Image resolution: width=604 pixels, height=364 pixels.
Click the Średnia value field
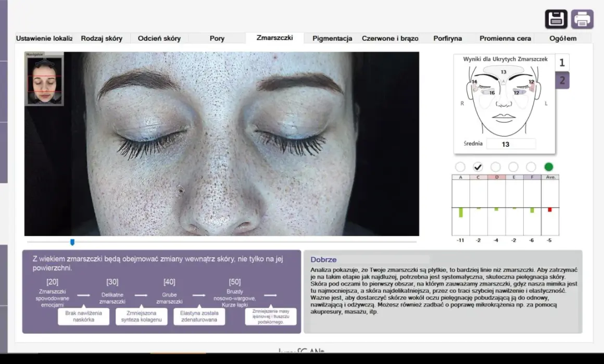(511, 144)
